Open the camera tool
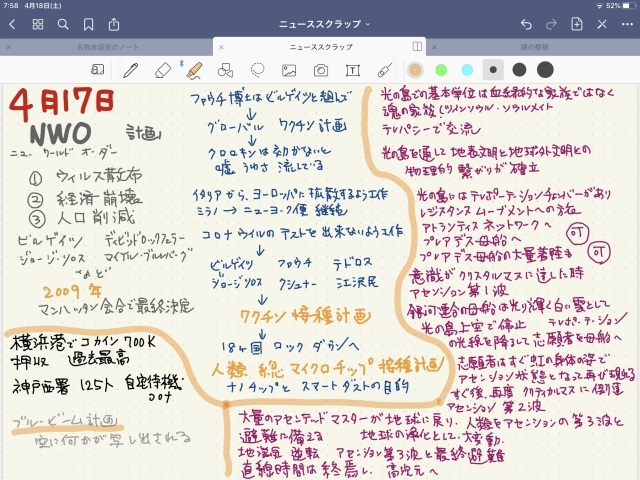 (x=321, y=71)
